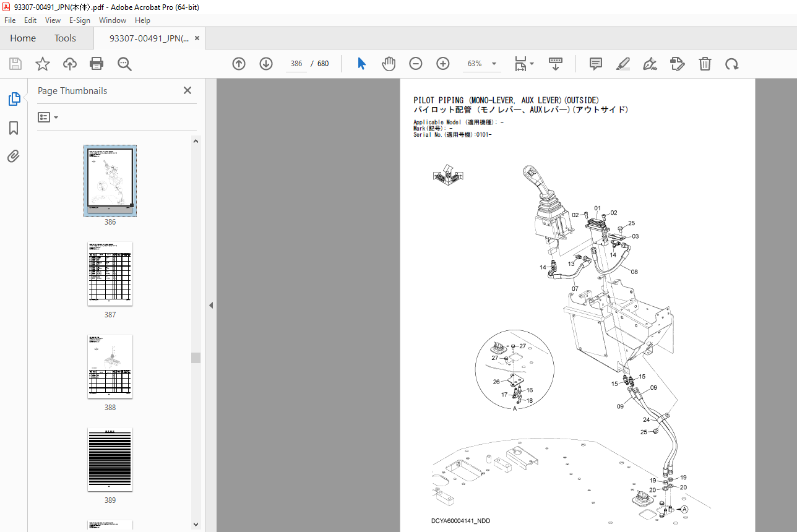Go to previous page with up arrow

click(239, 64)
